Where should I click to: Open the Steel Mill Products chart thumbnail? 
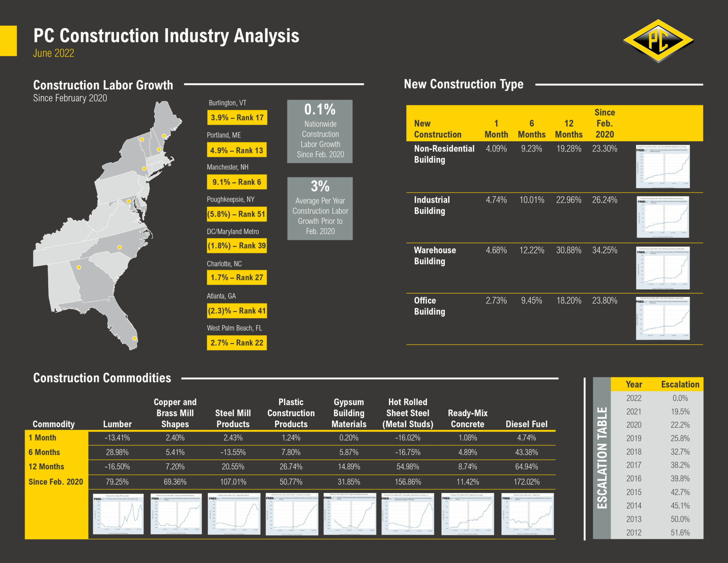235,512
